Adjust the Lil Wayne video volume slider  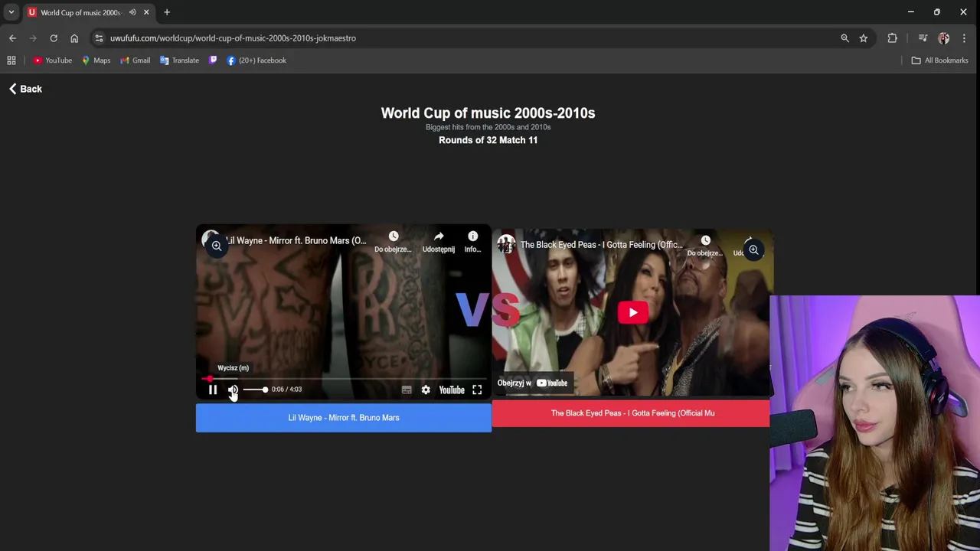pyautogui.click(x=255, y=390)
